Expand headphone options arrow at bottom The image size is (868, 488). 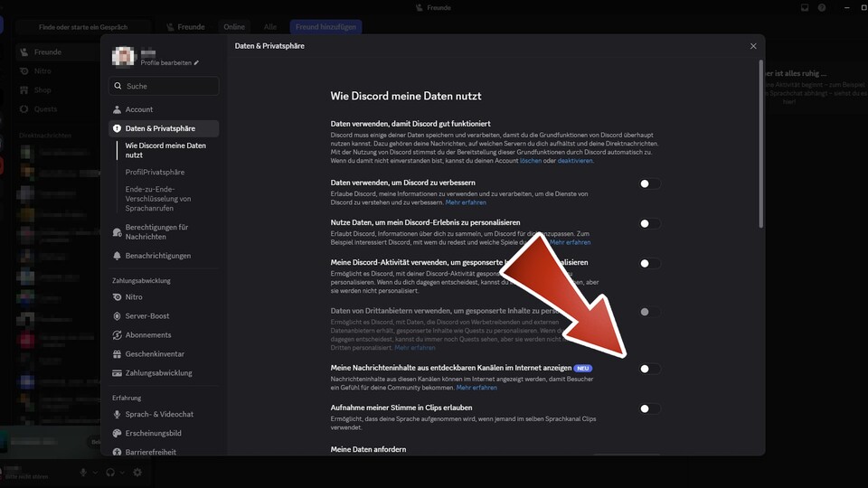point(122,473)
